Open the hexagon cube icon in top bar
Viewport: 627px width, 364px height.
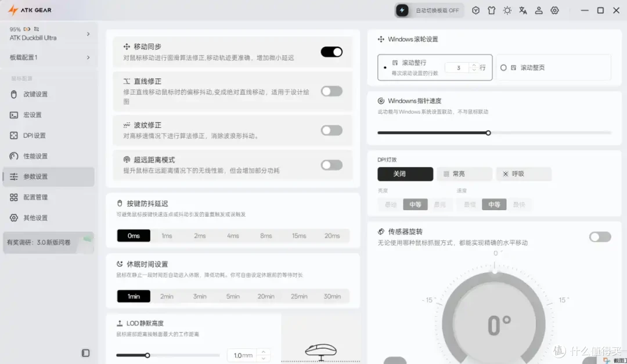[476, 10]
